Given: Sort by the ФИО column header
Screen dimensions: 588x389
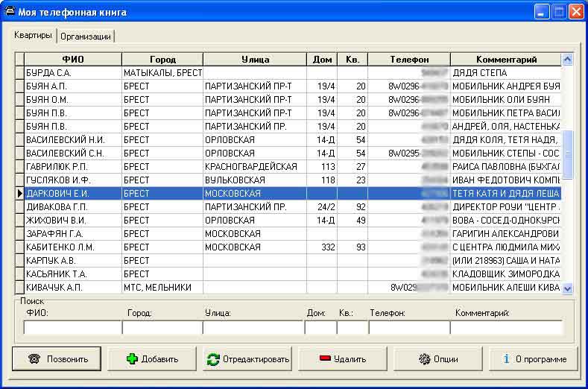Looking at the screenshot, I should click(73, 60).
